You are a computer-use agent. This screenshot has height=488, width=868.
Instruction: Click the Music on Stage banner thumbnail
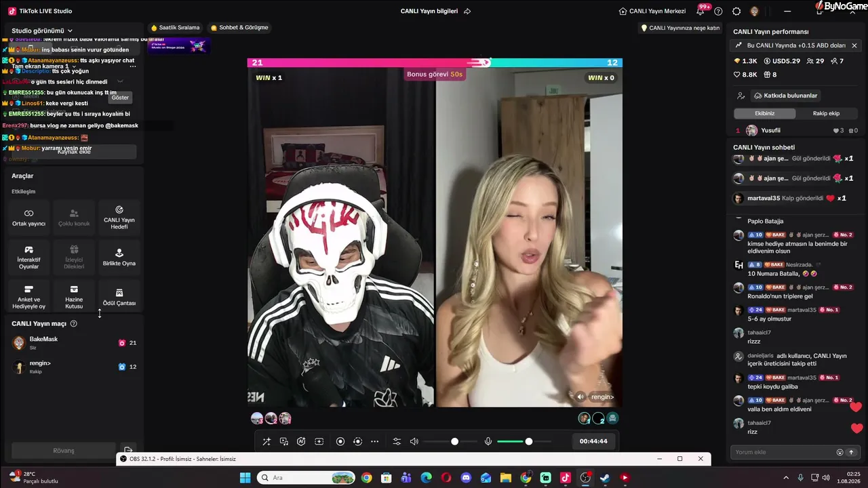click(x=179, y=45)
